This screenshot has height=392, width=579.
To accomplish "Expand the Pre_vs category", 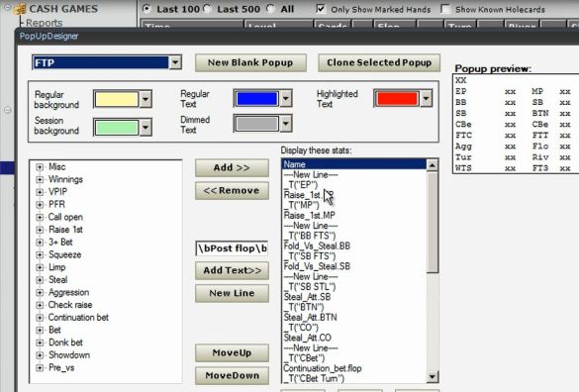I will click(x=40, y=368).
